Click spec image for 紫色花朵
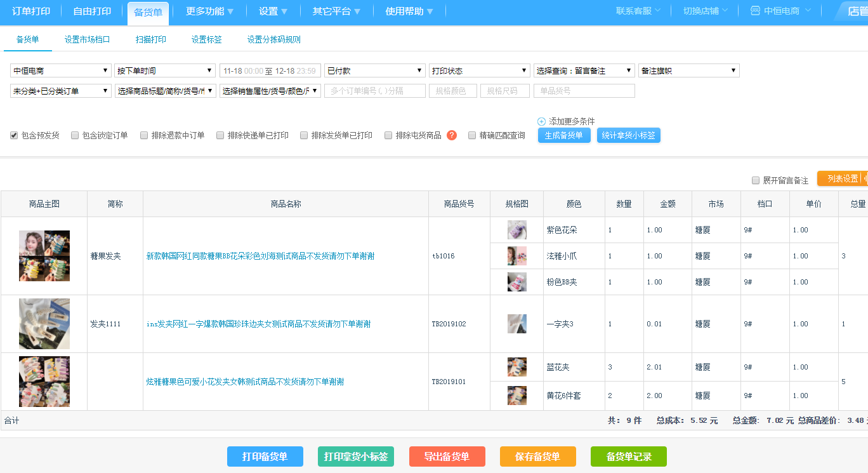 click(517, 230)
